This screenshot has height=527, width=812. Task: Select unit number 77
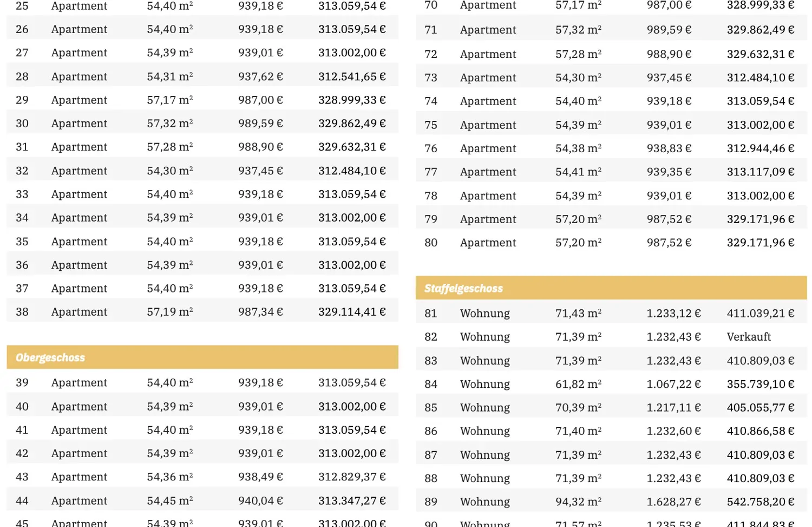coord(431,172)
